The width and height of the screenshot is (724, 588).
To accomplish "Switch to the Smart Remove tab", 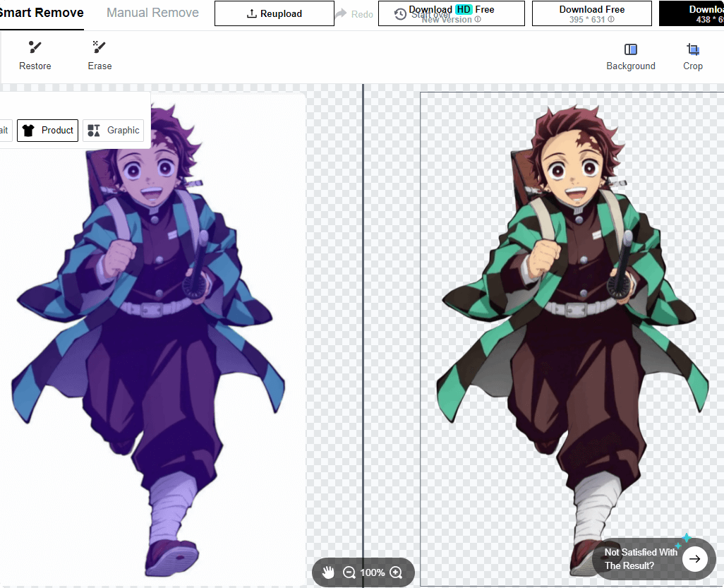I will pyautogui.click(x=41, y=13).
